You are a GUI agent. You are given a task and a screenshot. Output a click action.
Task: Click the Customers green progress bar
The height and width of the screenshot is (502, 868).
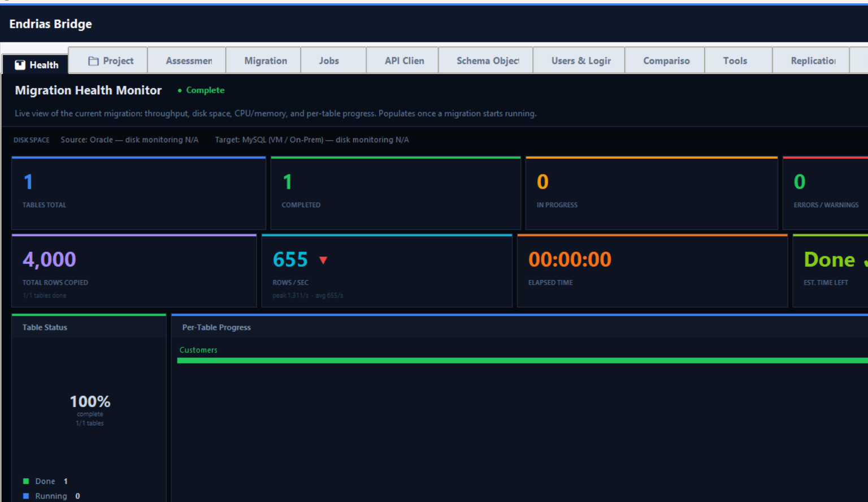tap(522, 360)
